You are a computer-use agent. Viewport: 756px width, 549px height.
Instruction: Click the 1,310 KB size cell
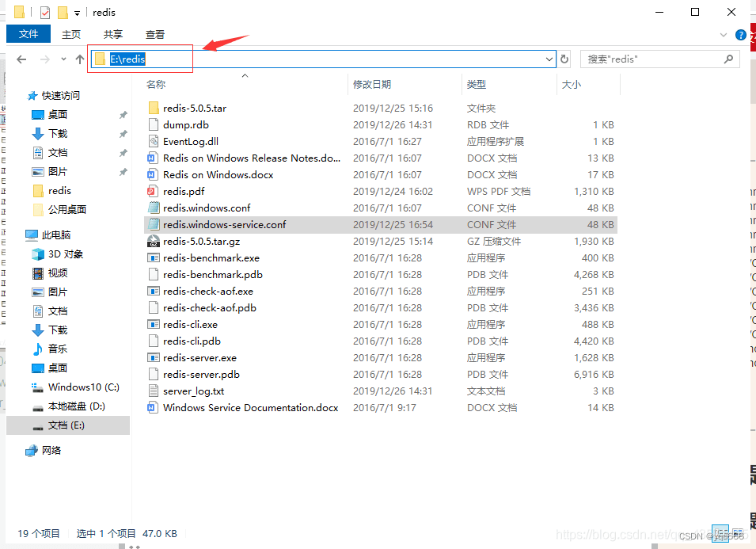tap(594, 192)
